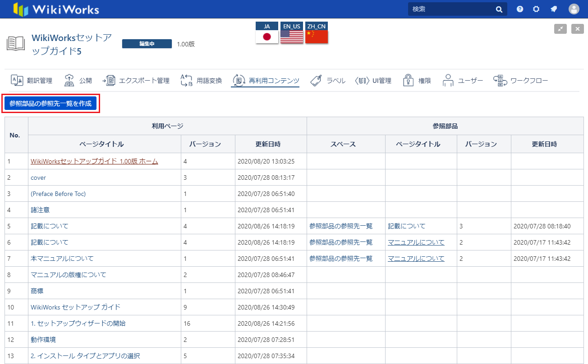Open 2. インストール タイプとアプリの選択 link

point(85,356)
